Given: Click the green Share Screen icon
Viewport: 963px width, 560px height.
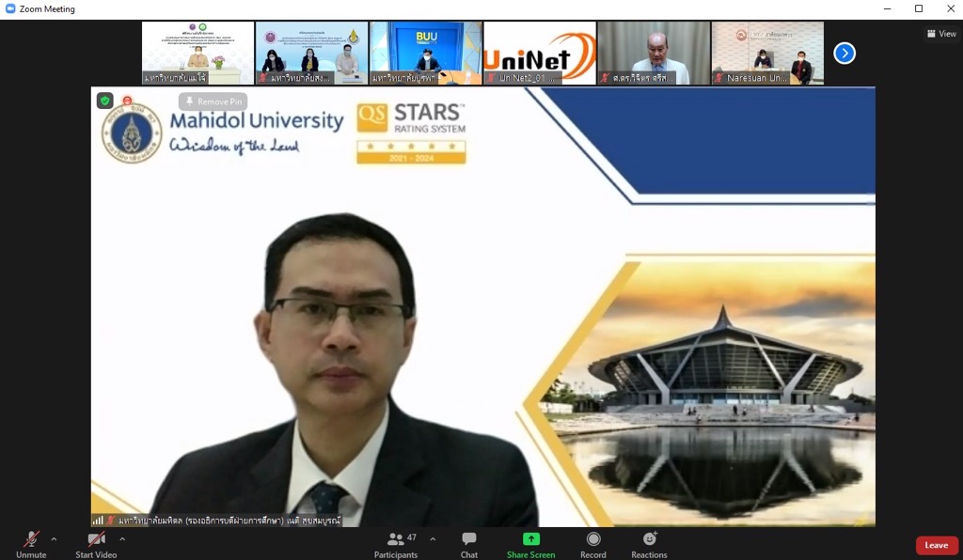Looking at the screenshot, I should point(530,538).
